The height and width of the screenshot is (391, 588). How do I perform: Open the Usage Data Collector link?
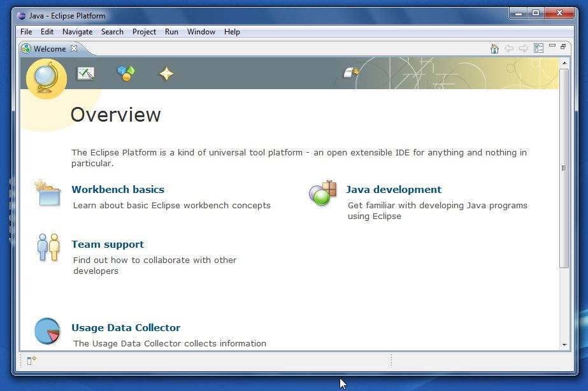pos(125,327)
